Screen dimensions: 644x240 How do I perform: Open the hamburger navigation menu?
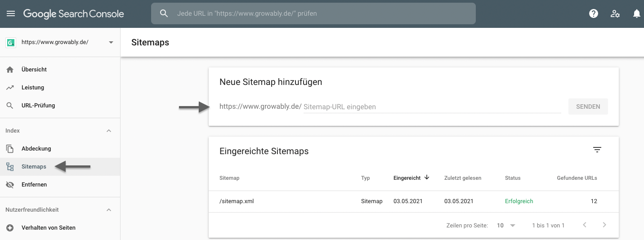point(11,13)
